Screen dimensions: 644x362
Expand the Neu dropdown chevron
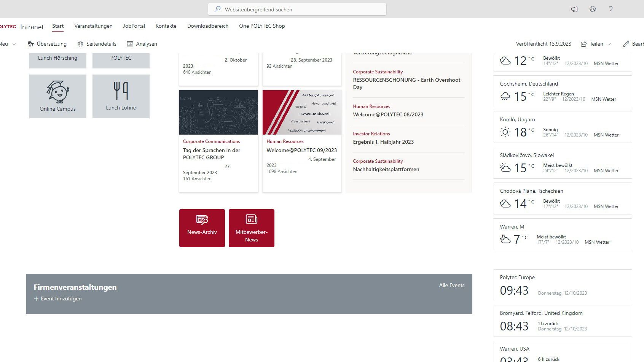coord(14,44)
